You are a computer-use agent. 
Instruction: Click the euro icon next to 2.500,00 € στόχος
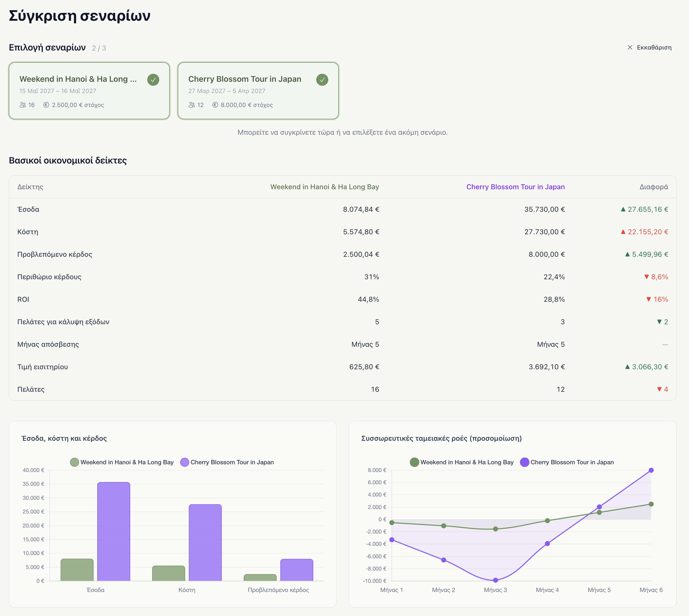pyautogui.click(x=46, y=105)
